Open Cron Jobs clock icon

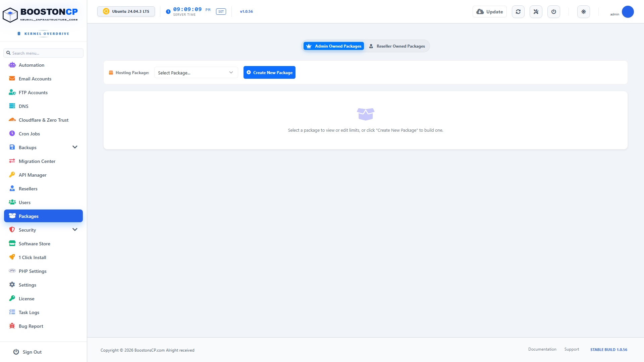tap(12, 134)
